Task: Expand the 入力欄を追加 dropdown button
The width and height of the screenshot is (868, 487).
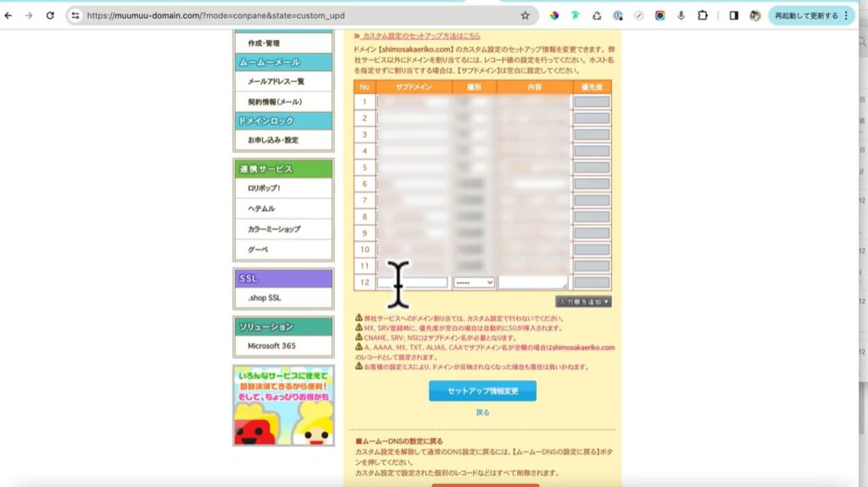Action: pyautogui.click(x=583, y=301)
